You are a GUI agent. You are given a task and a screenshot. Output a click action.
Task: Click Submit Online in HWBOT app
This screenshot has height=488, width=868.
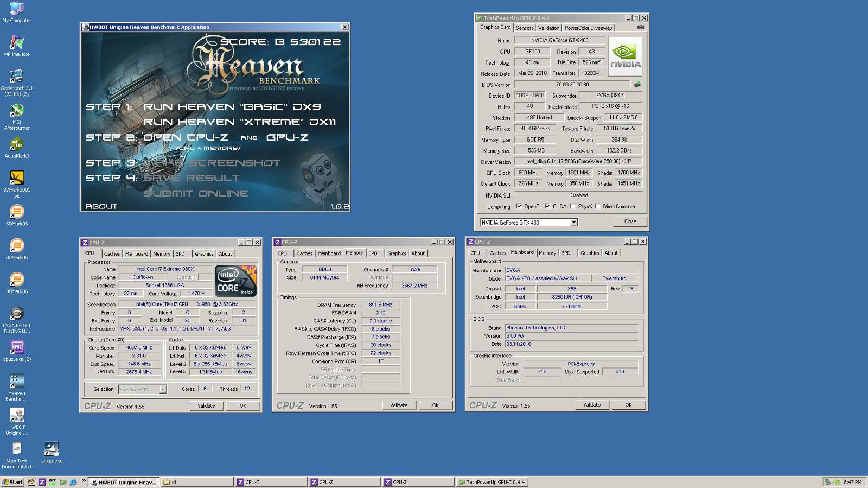click(195, 193)
